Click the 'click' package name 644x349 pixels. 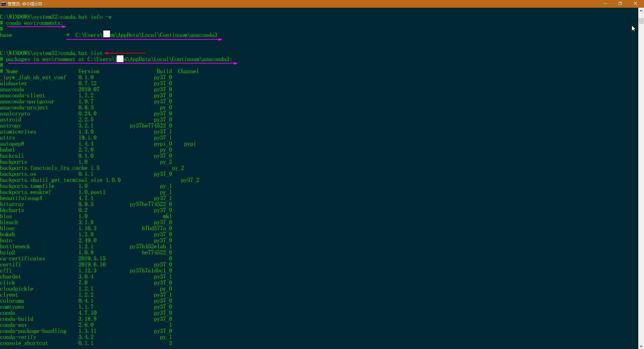click(7, 283)
